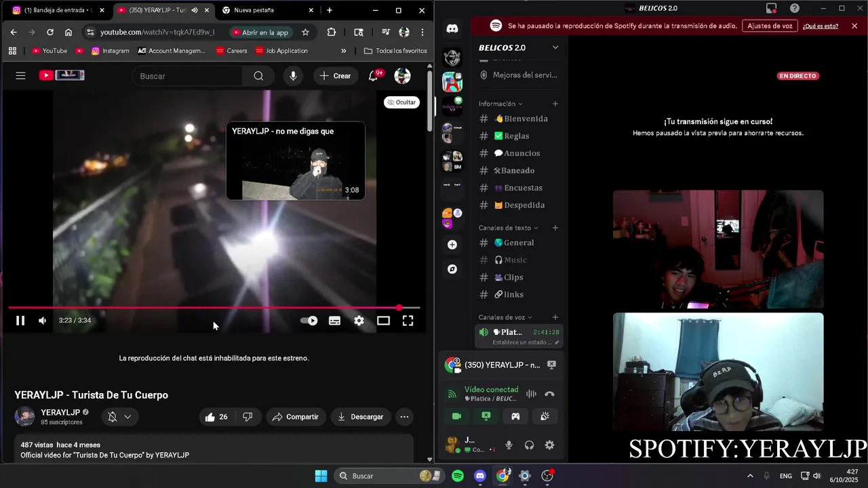Reload the YouTube page

[x=50, y=32]
